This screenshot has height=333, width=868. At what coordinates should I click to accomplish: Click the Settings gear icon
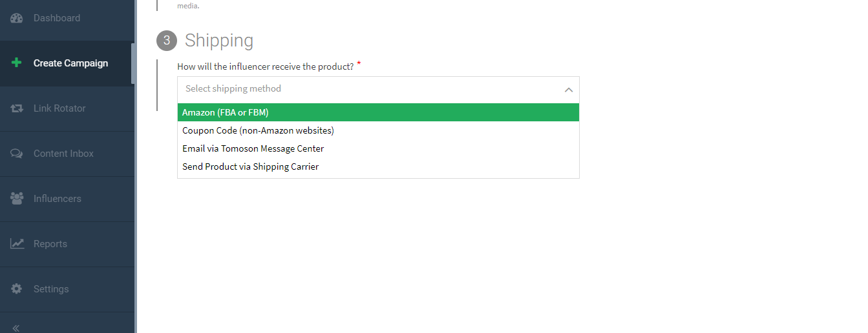click(x=17, y=289)
